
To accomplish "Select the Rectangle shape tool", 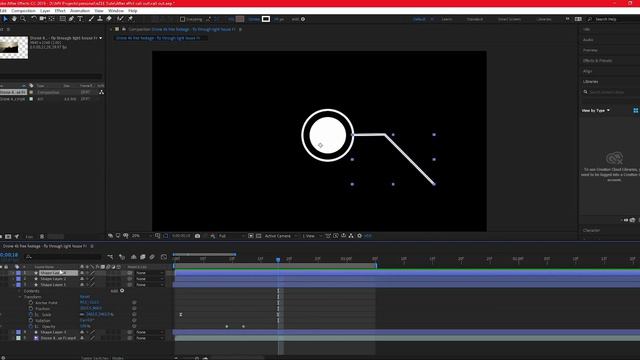I will tap(62, 19).
